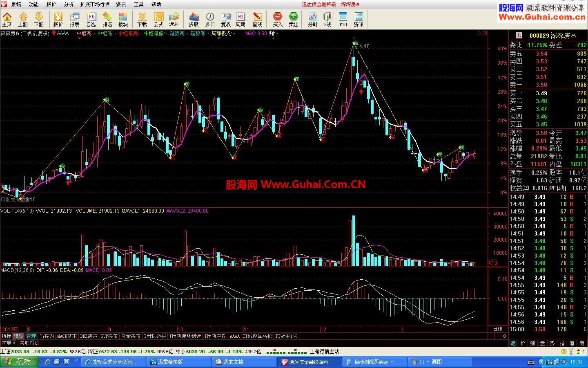Open the 工具 menu
The image size is (588, 368).
138,4
